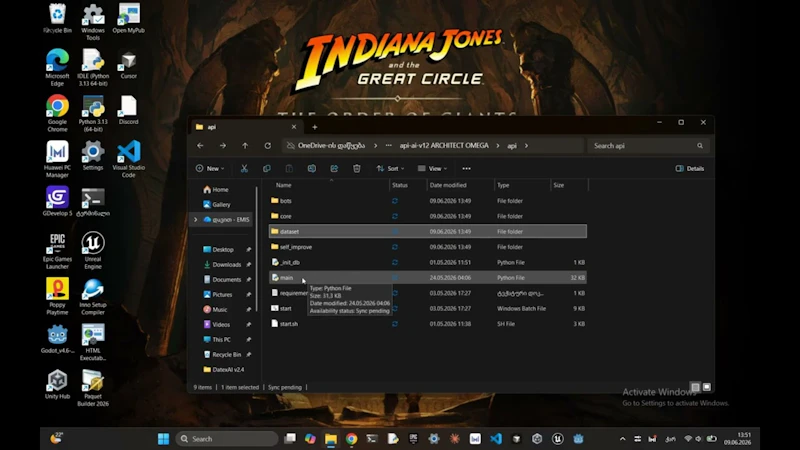This screenshot has height=450, width=800.
Task: Show hidden breadcrumb path ellipsis
Action: pyautogui.click(x=389, y=145)
